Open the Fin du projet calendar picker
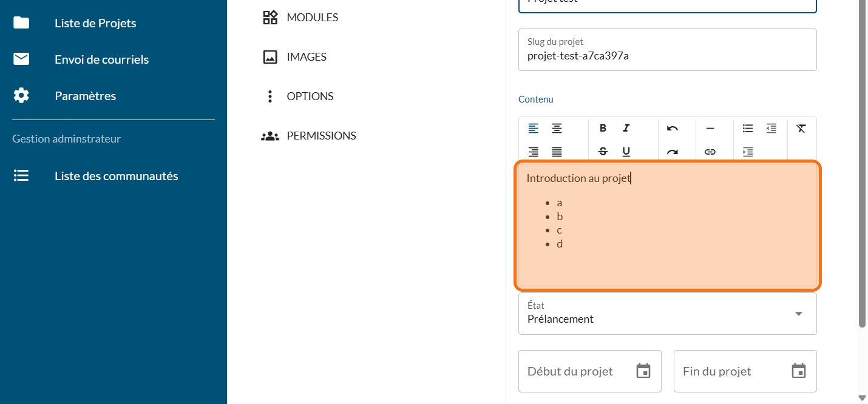 (799, 371)
